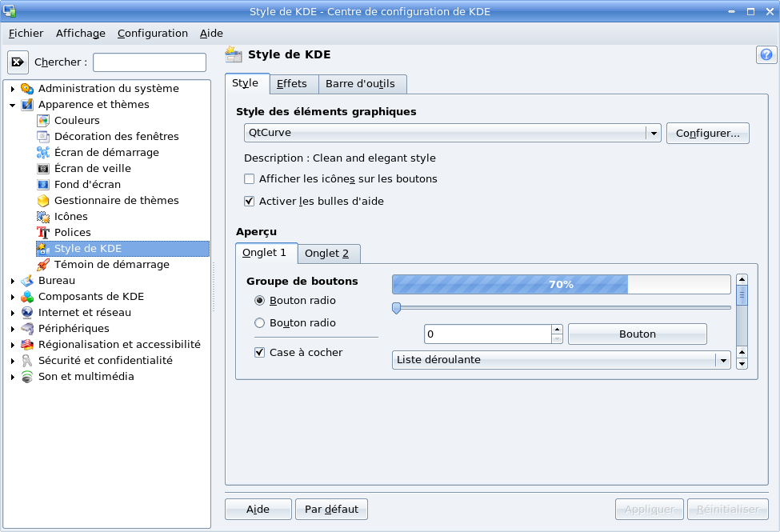Click the window menu icon in title bar
This screenshot has width=780, height=532.
[x=9, y=11]
